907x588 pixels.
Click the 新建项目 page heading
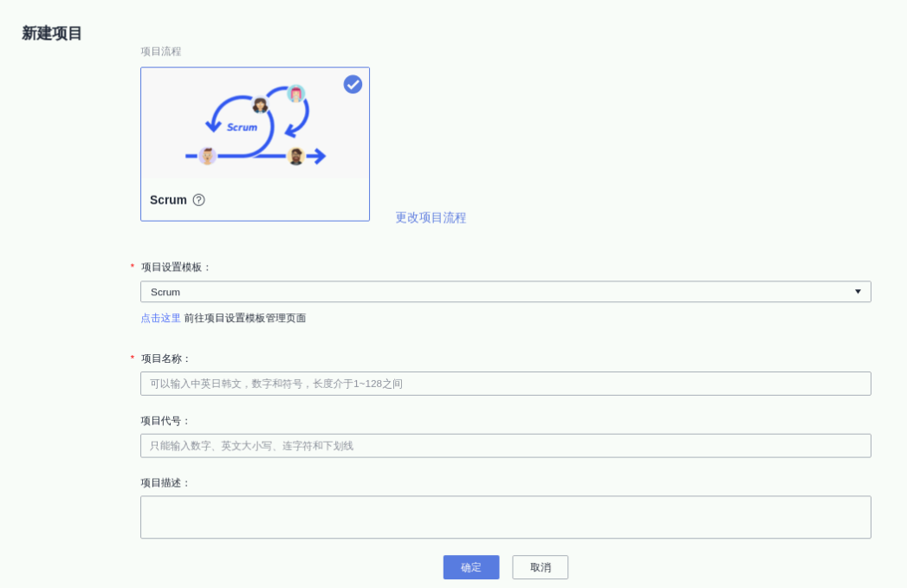[x=52, y=34]
